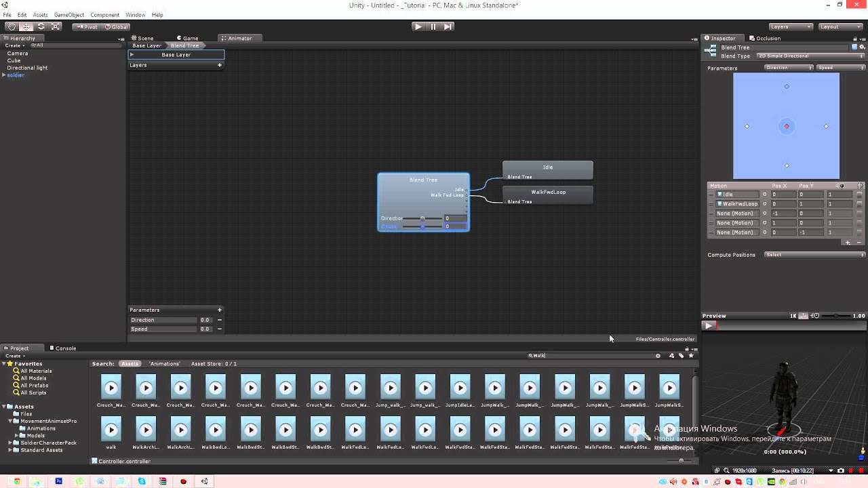The width and height of the screenshot is (868, 488).
Task: Open Blend Type dropdown in Inspector
Action: coord(811,56)
